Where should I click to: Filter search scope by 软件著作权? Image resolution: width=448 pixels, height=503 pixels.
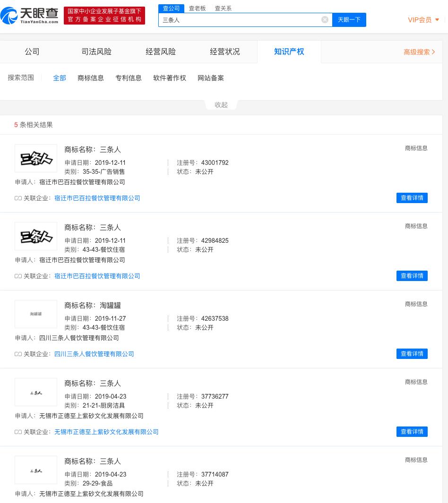pos(170,78)
